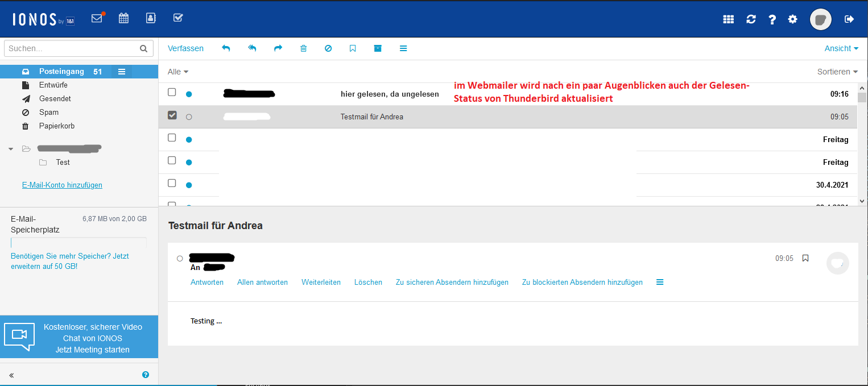Click the forward arrow toolbar icon

tap(278, 48)
